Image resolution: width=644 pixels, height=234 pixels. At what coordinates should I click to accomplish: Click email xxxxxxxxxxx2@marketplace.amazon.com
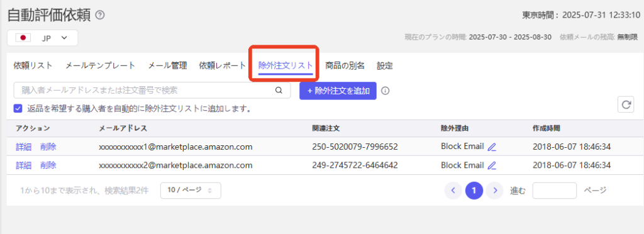click(x=175, y=165)
